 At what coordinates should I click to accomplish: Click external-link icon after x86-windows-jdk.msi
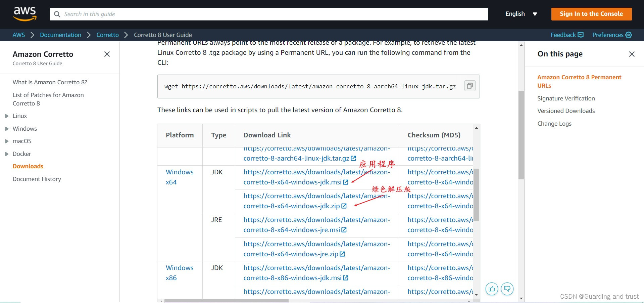[346, 278]
